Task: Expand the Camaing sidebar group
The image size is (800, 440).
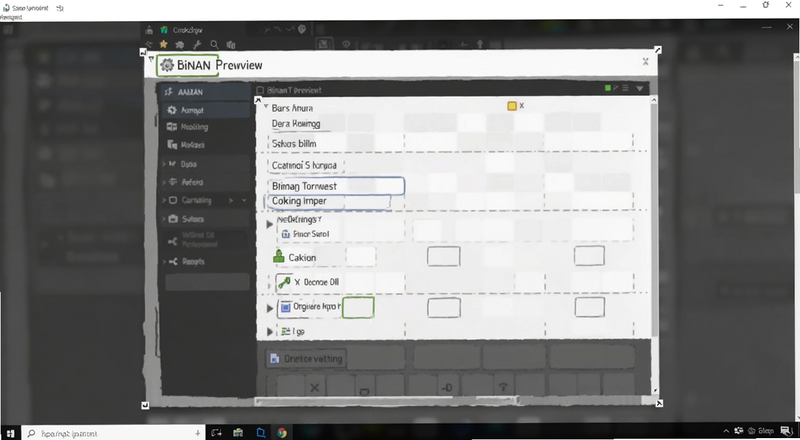Action: tap(164, 200)
